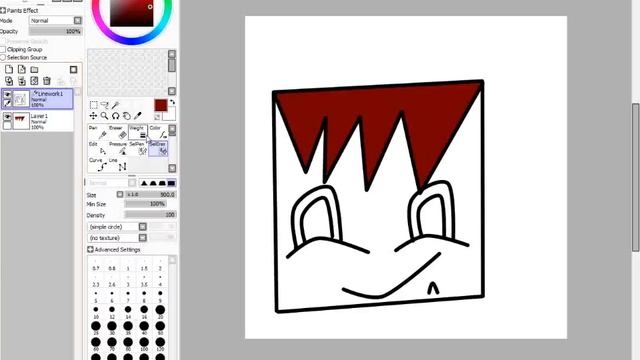Image resolution: width=640 pixels, height=360 pixels.
Task: Choose the linework Color tool
Action: [158, 132]
